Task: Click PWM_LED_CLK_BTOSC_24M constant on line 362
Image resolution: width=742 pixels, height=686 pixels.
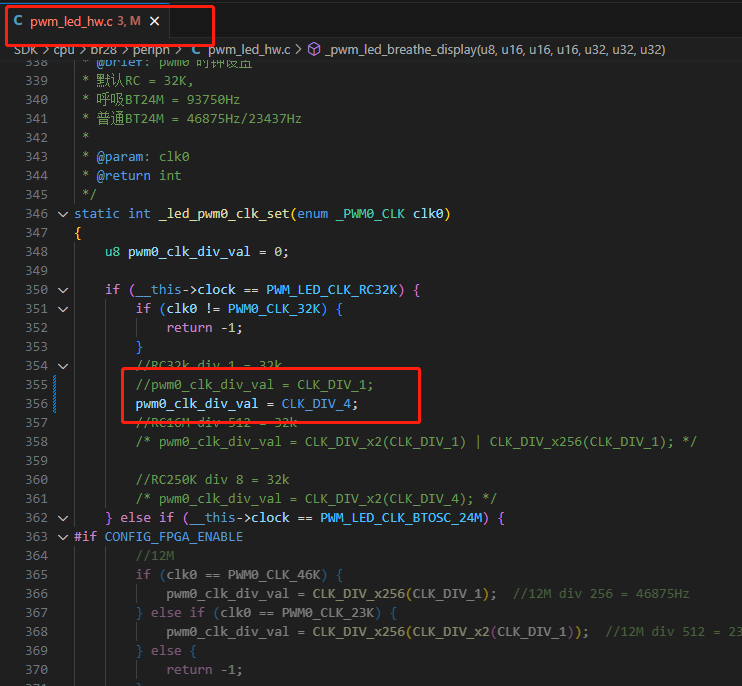Action: pos(401,518)
